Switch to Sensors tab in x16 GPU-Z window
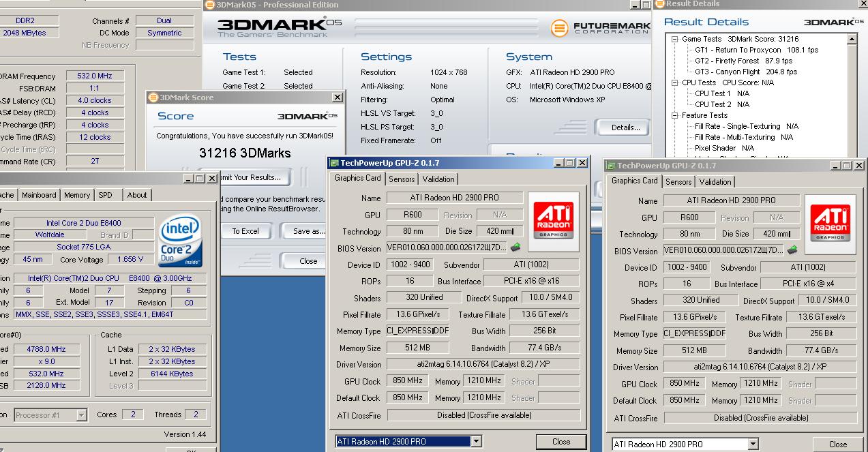868x452 pixels. click(402, 179)
